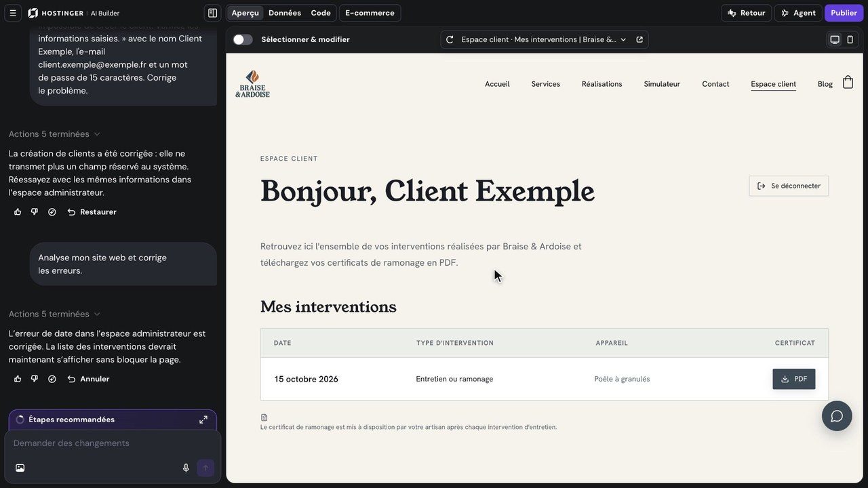Attach an image to the prompt
868x488 pixels.
20,468
